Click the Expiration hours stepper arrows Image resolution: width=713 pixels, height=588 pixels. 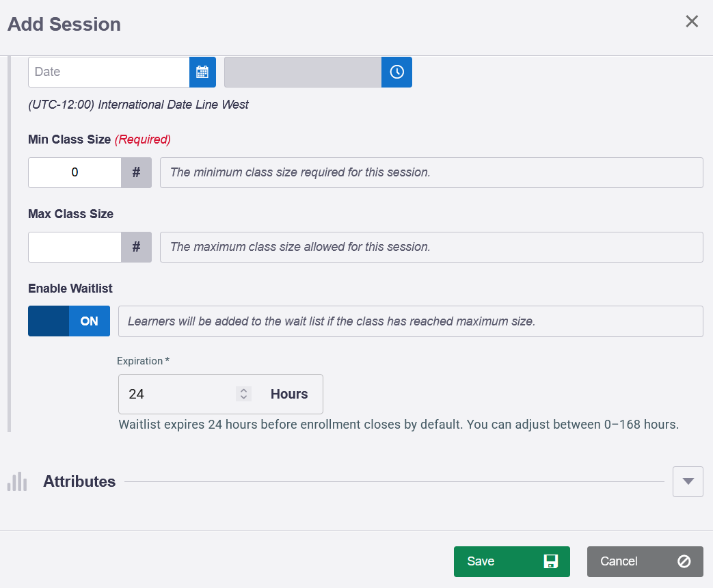pos(243,394)
